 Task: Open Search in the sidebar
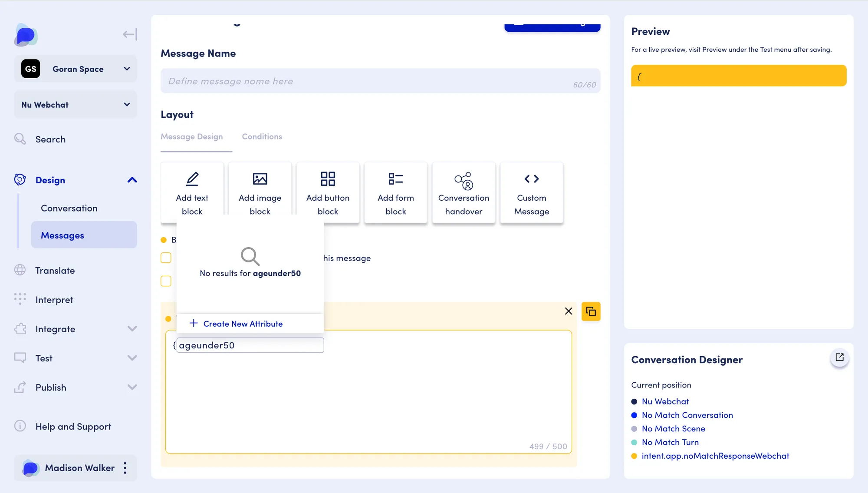[50, 139]
